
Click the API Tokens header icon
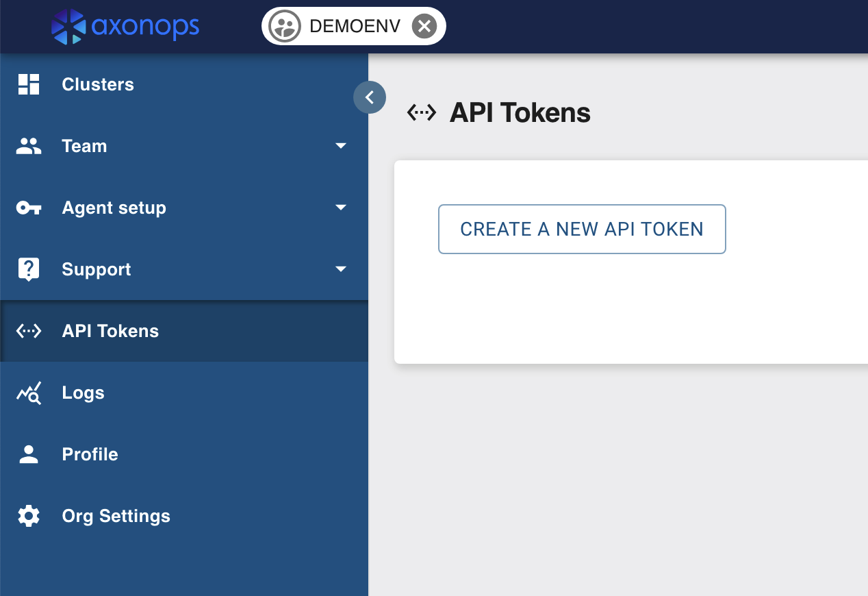[422, 112]
